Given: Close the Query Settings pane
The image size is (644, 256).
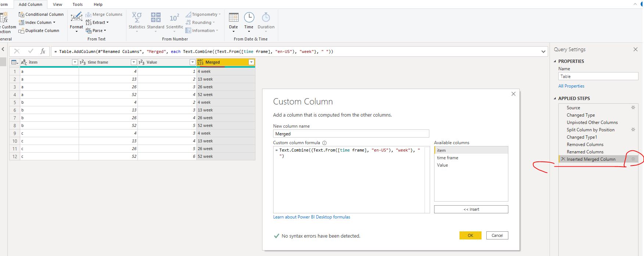Looking at the screenshot, I should click(635, 49).
